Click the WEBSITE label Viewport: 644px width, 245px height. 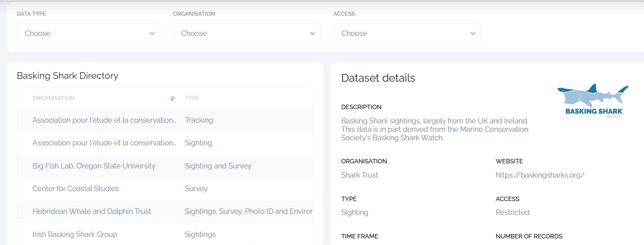coord(509,161)
